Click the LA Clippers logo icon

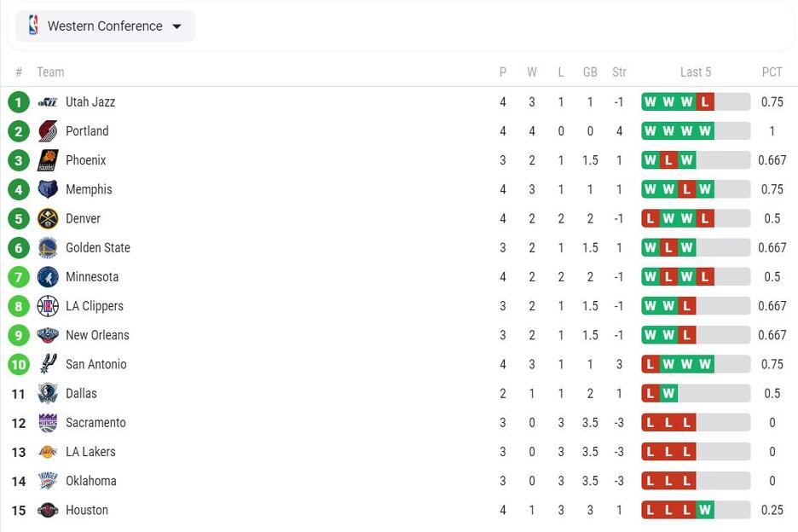click(48, 306)
